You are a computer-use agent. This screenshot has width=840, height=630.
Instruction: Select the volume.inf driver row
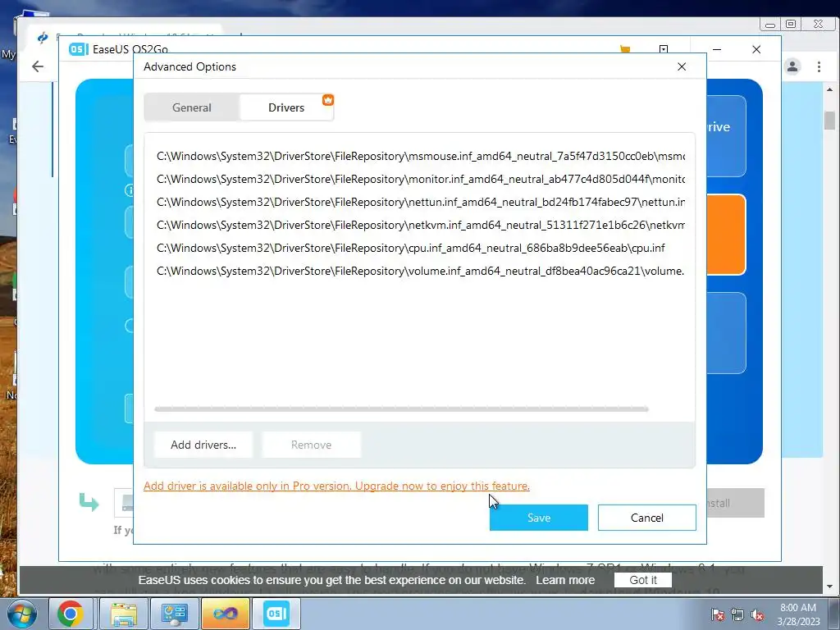point(421,271)
